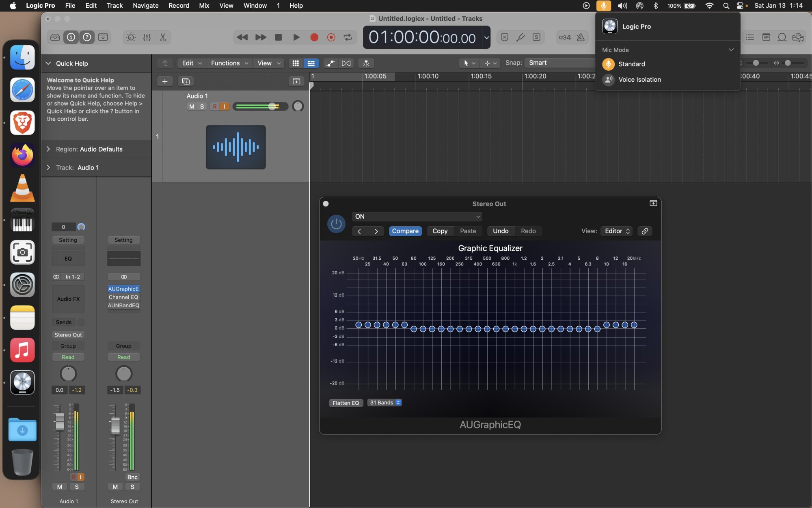The height and width of the screenshot is (508, 812).
Task: Open the Pointer tool menu
Action: [x=469, y=63]
